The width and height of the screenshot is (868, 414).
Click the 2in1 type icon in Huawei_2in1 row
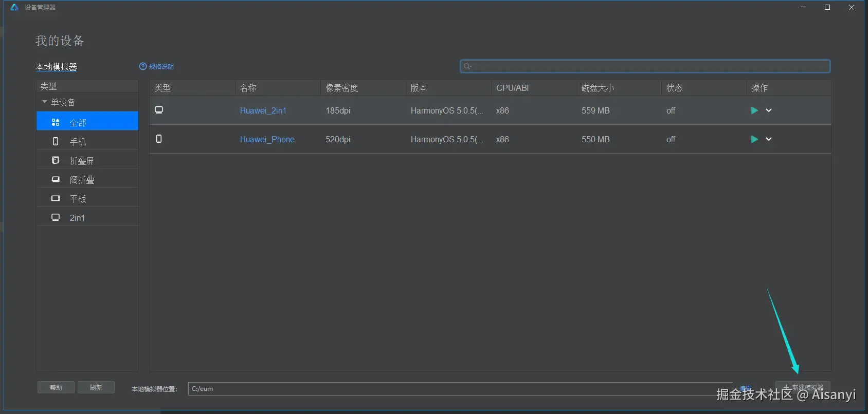coord(159,110)
